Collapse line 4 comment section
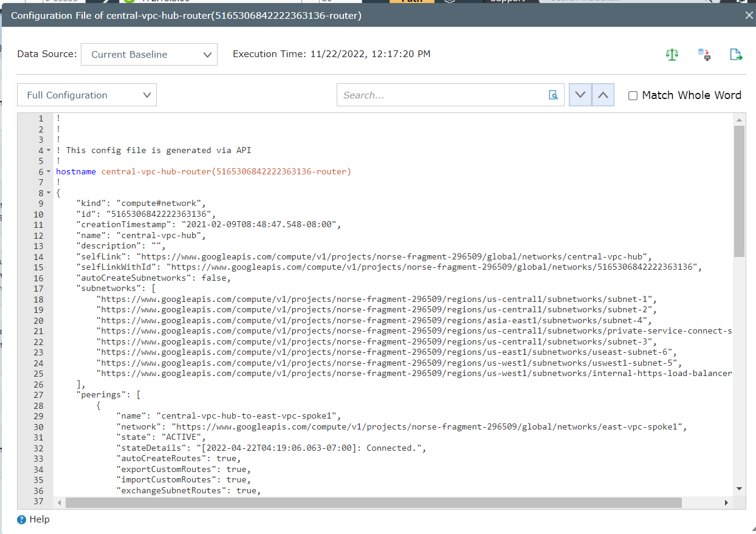756x534 pixels. [x=48, y=150]
